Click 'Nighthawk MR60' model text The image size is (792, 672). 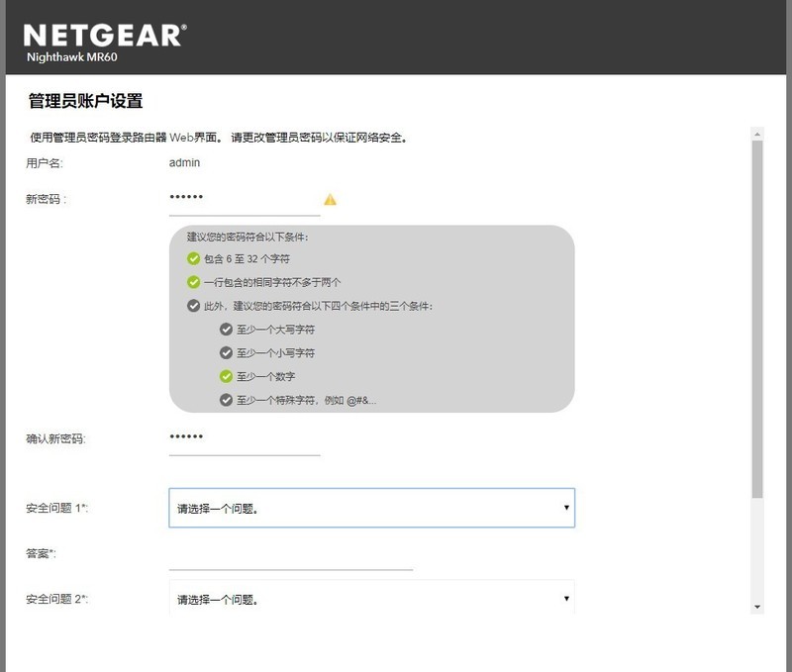tap(71, 57)
